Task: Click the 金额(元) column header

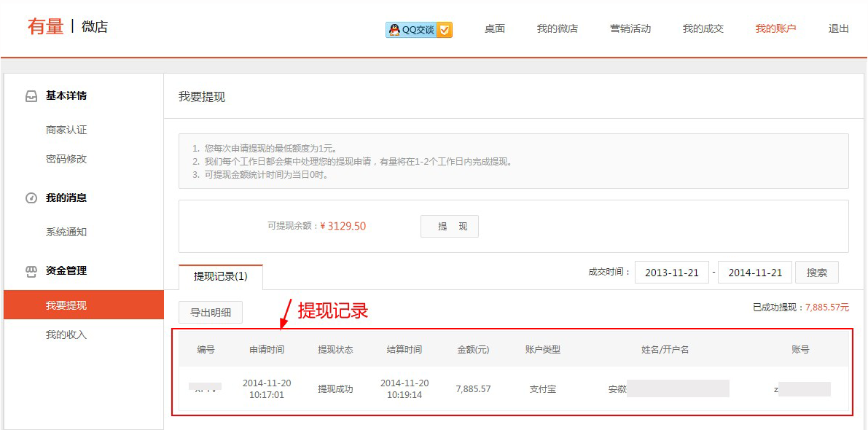Action: (473, 350)
